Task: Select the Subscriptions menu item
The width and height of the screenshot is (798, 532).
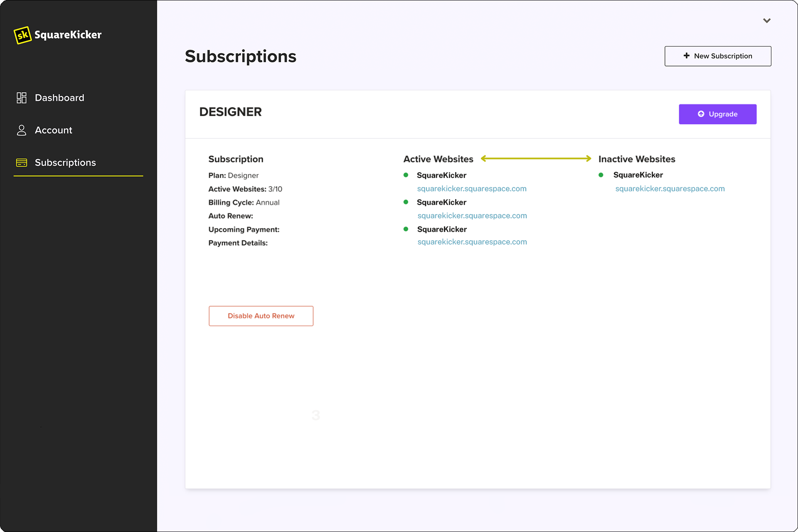Action: tap(65, 162)
